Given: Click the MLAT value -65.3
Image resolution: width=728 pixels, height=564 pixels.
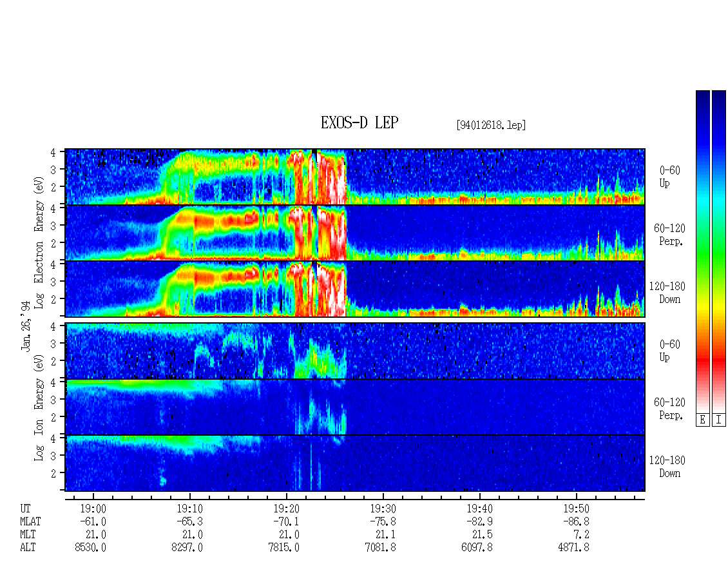Looking at the screenshot, I should click(189, 521).
